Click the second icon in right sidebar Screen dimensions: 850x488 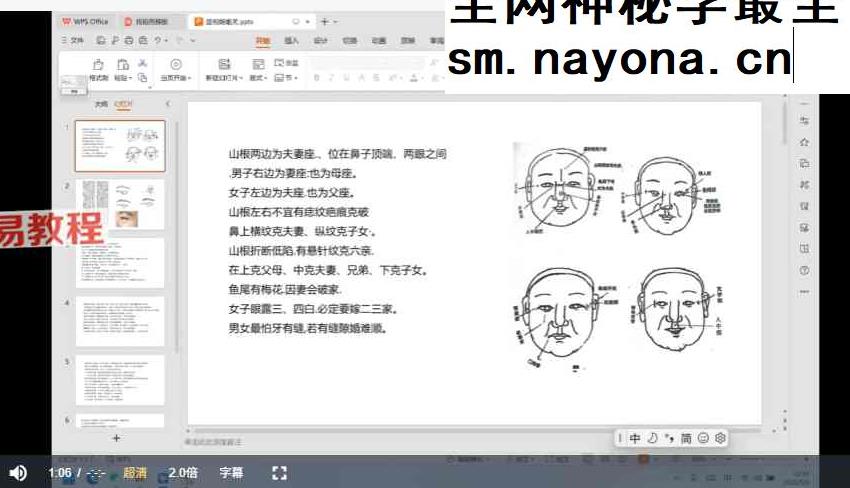(804, 142)
